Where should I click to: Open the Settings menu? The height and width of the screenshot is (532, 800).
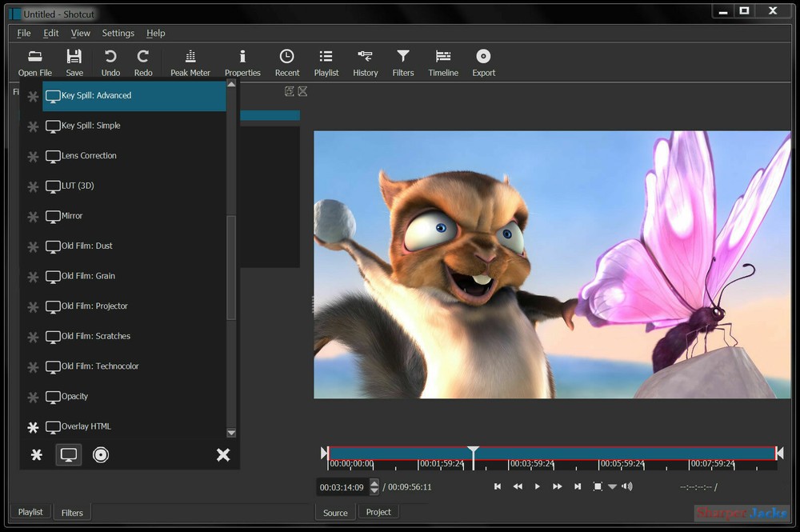(x=118, y=33)
